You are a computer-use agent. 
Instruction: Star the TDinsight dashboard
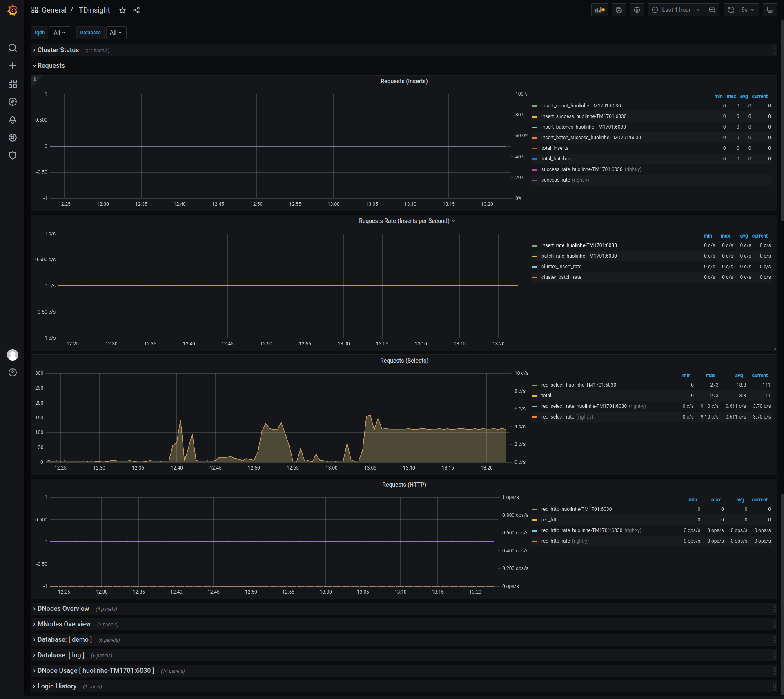[x=122, y=10]
